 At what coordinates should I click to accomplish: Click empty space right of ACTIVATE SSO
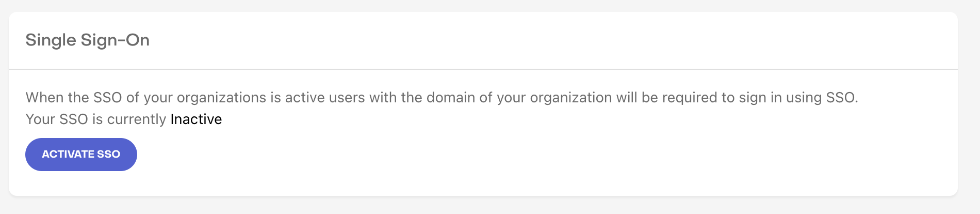[516, 154]
